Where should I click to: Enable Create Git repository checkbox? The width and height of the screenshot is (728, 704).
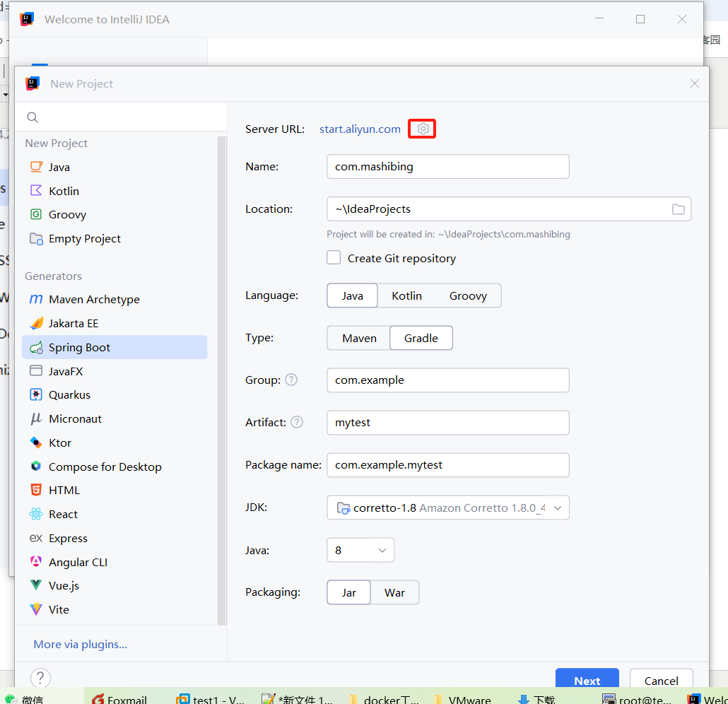click(334, 258)
